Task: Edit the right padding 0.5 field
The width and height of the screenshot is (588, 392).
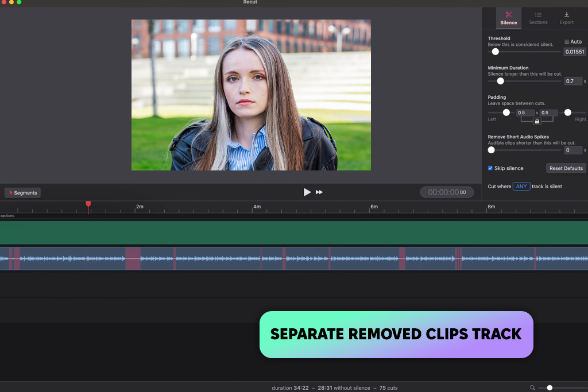Action: [x=548, y=112]
